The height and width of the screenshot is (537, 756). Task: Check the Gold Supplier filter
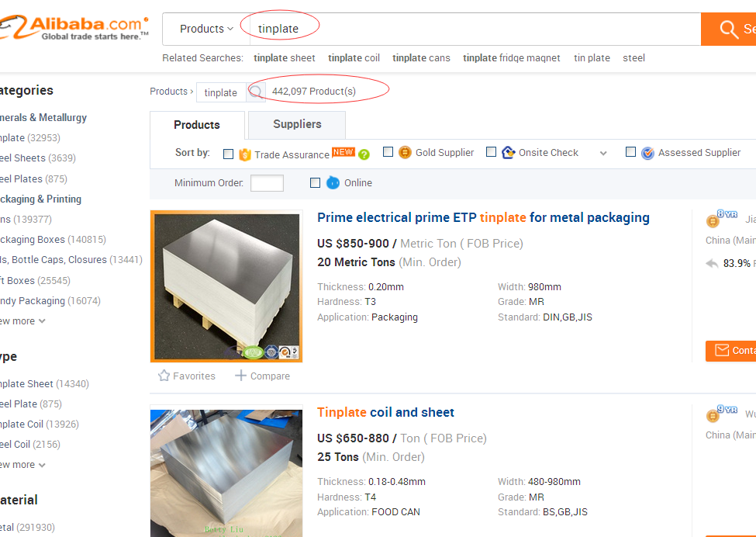coord(388,151)
